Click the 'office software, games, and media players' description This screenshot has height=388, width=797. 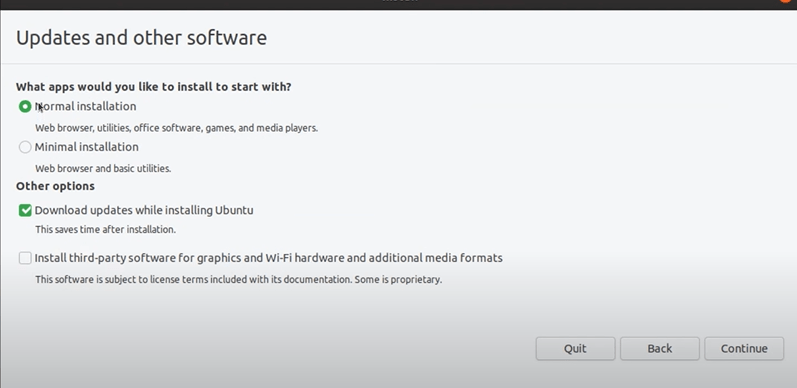[176, 128]
